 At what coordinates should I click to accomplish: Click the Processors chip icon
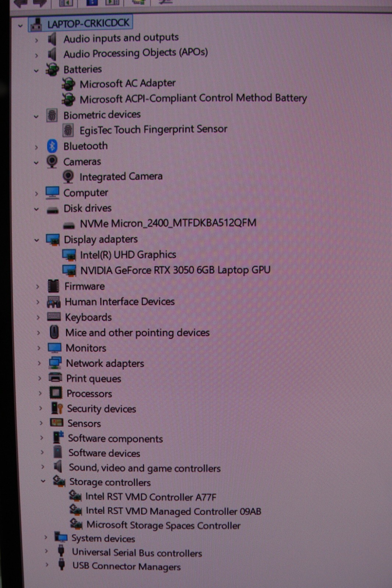(56, 393)
